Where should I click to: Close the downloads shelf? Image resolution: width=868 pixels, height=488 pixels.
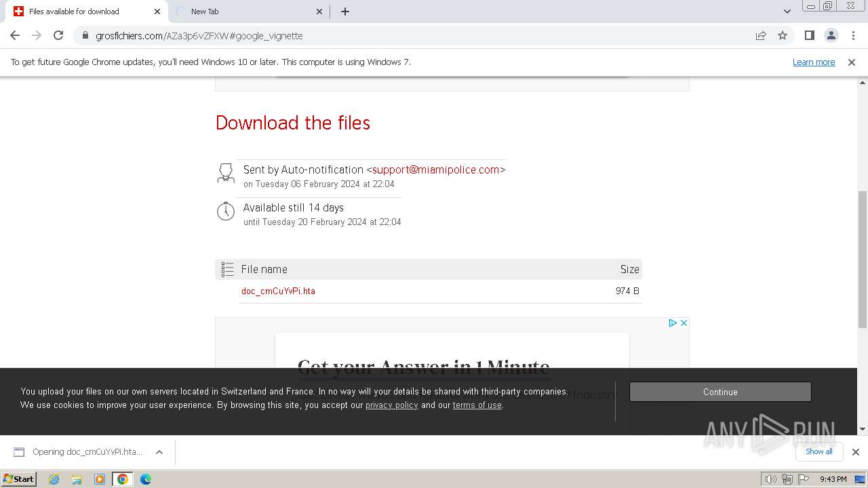point(856,452)
